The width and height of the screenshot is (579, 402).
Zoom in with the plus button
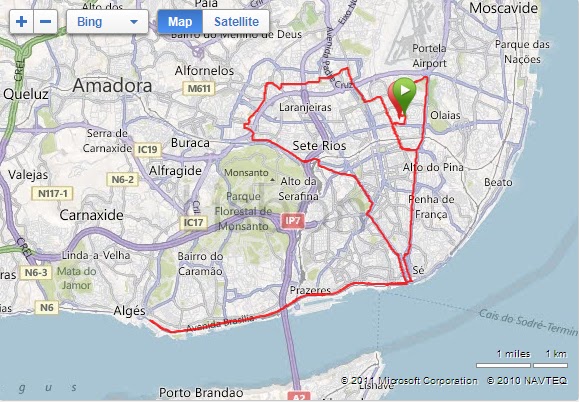point(21,22)
